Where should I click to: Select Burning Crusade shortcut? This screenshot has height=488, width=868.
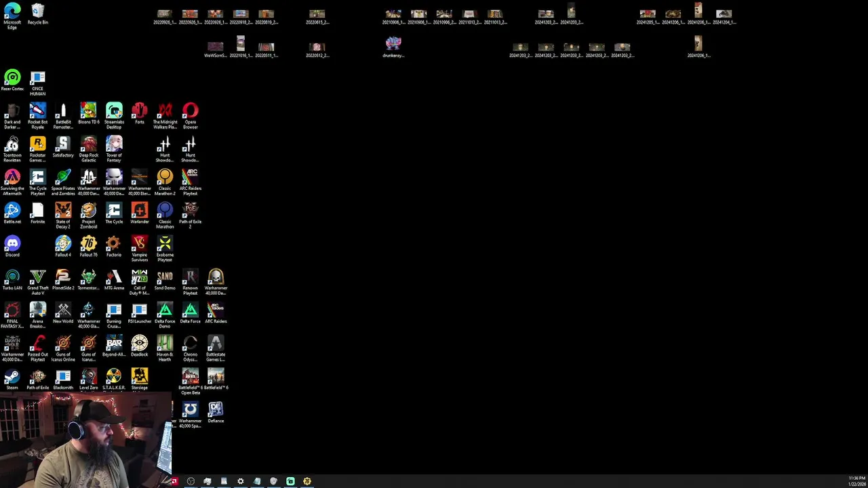[x=114, y=315]
